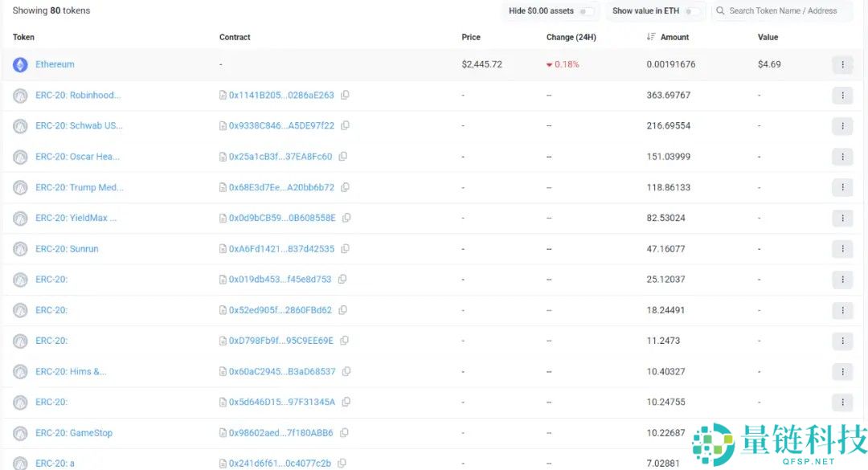Open the options menu on the Sunrun row
The height and width of the screenshot is (470, 868).
point(842,248)
